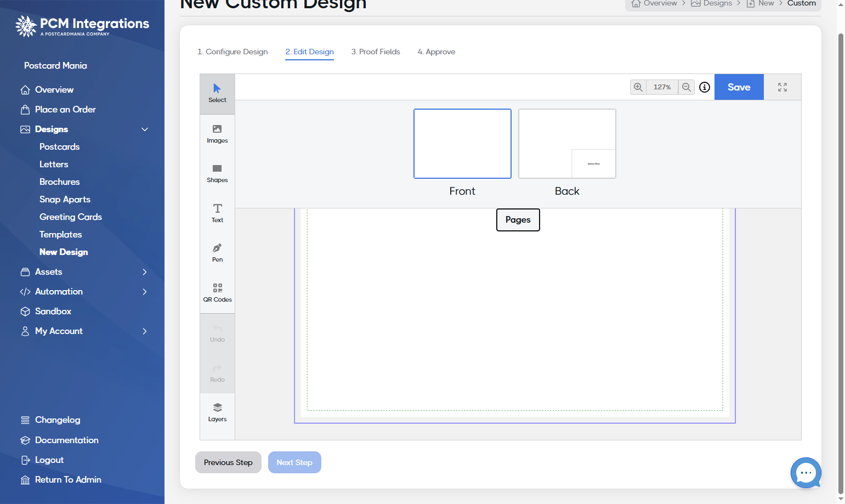Toggle the Pages panel button

tap(518, 220)
